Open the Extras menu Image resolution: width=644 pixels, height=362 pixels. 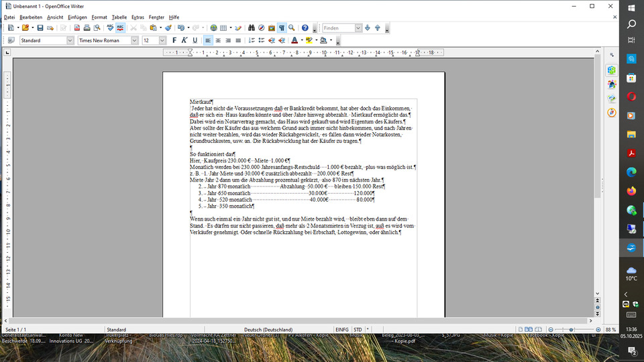[x=138, y=17]
